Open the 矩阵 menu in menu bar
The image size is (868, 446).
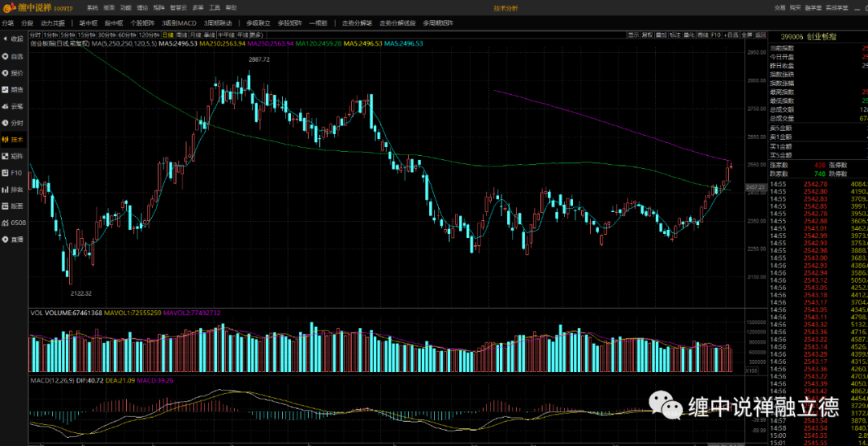[159, 8]
